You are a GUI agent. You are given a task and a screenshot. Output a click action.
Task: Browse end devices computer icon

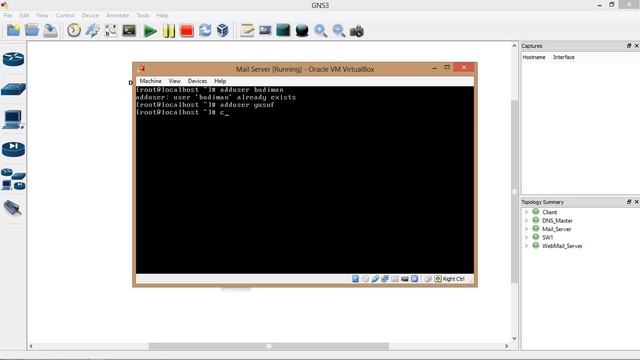click(x=13, y=120)
